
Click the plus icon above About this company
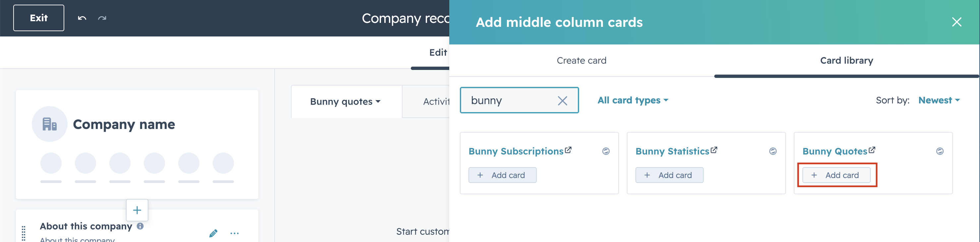[x=137, y=210]
